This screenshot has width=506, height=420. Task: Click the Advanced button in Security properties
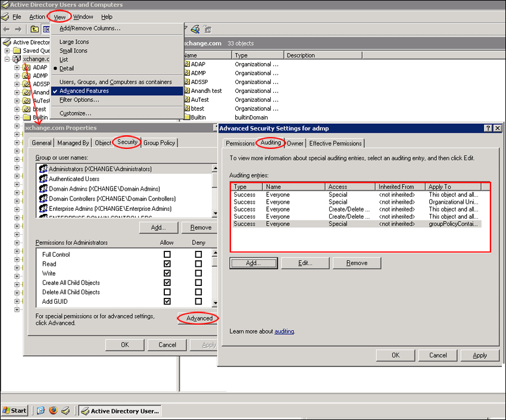199,318
